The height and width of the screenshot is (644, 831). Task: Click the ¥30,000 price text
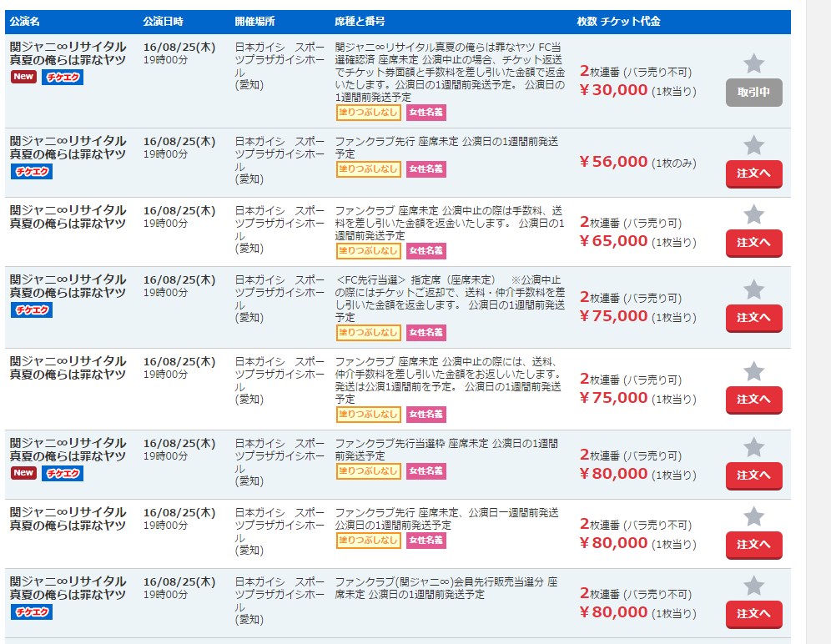pyautogui.click(x=614, y=90)
